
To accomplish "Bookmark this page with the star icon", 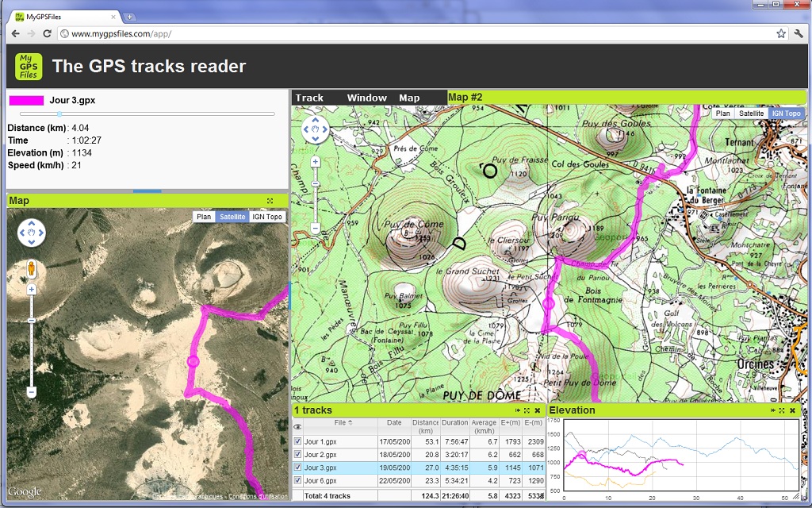I will tap(781, 33).
